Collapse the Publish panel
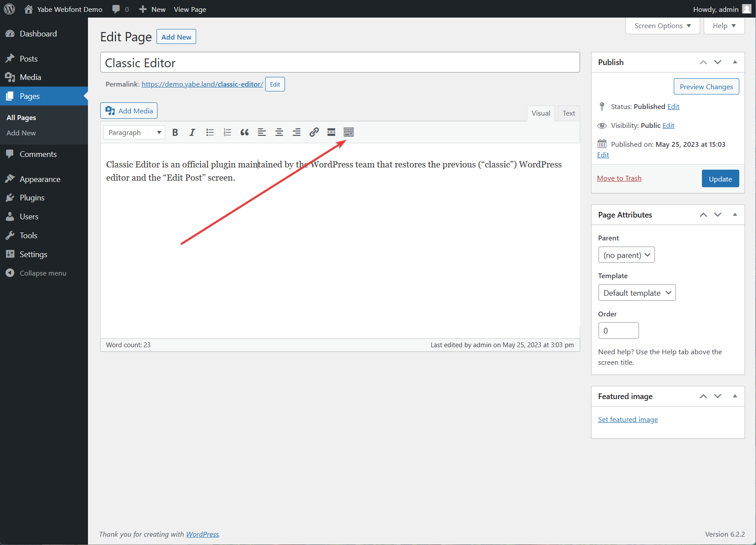756x545 pixels. tap(735, 62)
